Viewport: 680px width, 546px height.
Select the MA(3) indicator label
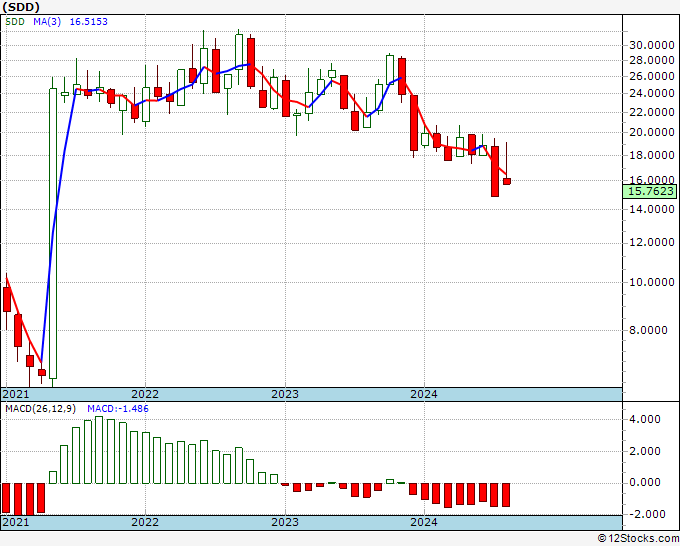[47, 22]
